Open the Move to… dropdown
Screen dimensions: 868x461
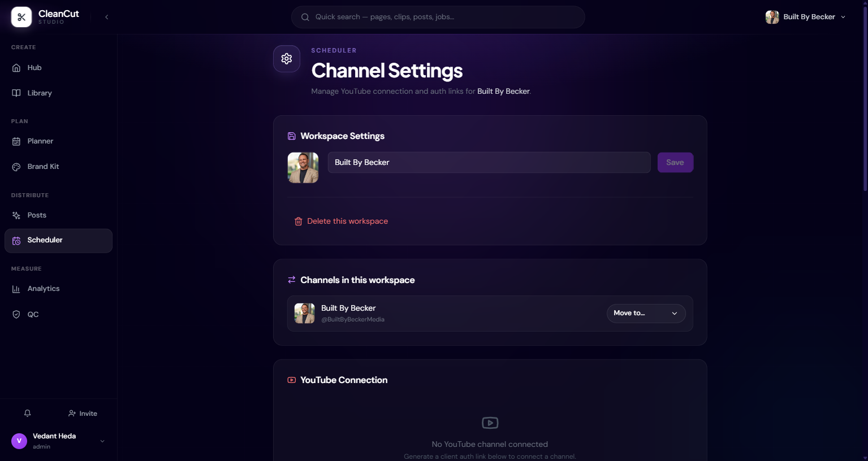[x=646, y=314]
